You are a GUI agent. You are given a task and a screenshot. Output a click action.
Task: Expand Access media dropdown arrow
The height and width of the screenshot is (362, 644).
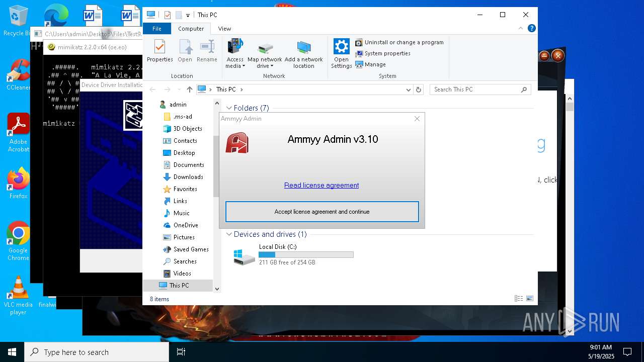point(244,66)
